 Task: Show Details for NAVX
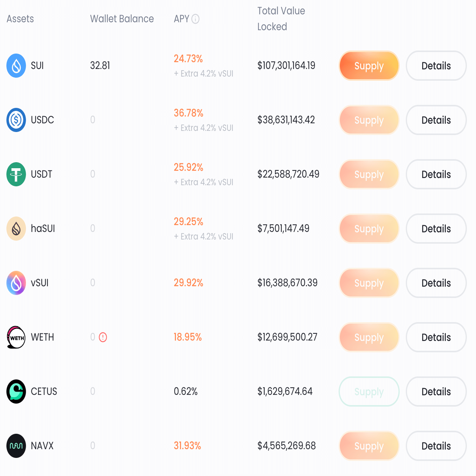436,446
